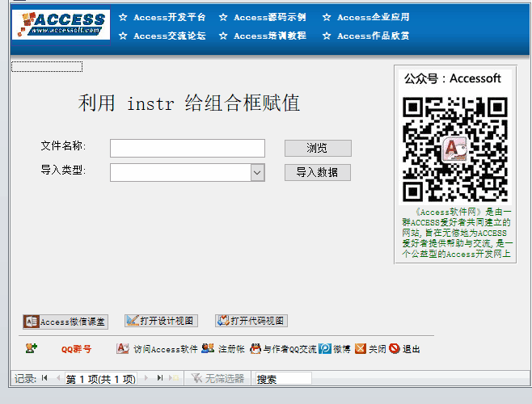
Task: Click the 无筛选器 filter indicator
Action: pos(217,378)
